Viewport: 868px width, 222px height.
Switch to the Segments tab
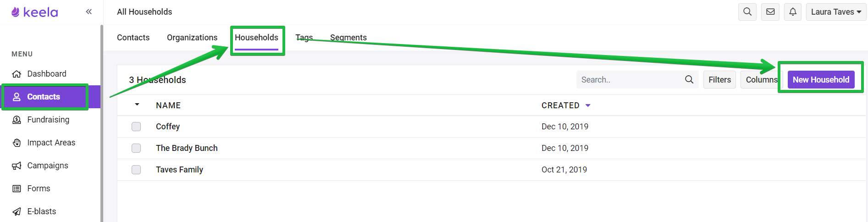348,38
